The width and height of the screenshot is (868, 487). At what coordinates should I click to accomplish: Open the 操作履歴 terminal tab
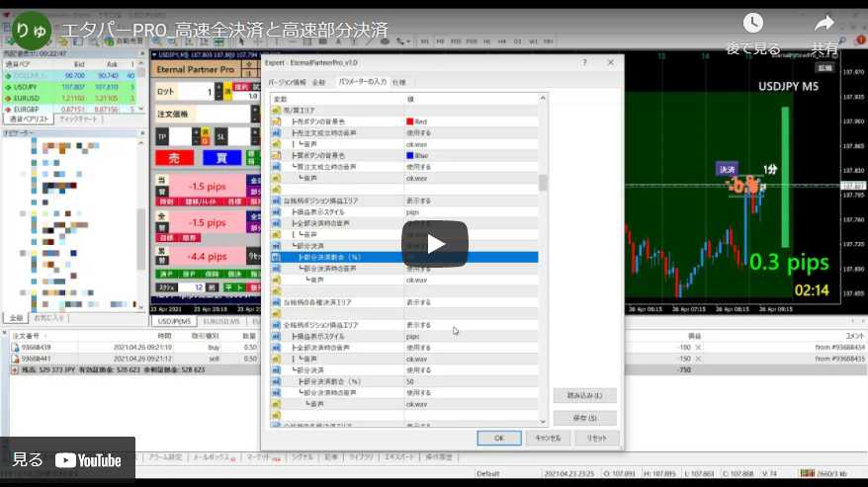point(438,457)
